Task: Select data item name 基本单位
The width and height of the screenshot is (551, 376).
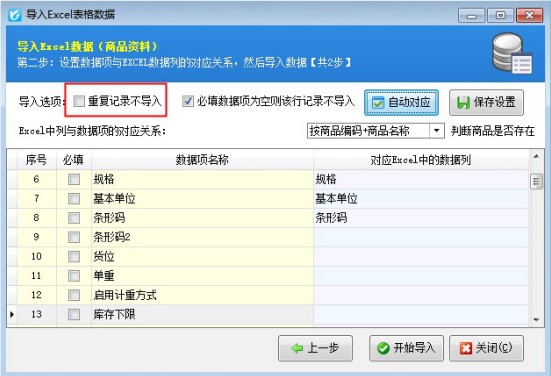Action: point(202,199)
